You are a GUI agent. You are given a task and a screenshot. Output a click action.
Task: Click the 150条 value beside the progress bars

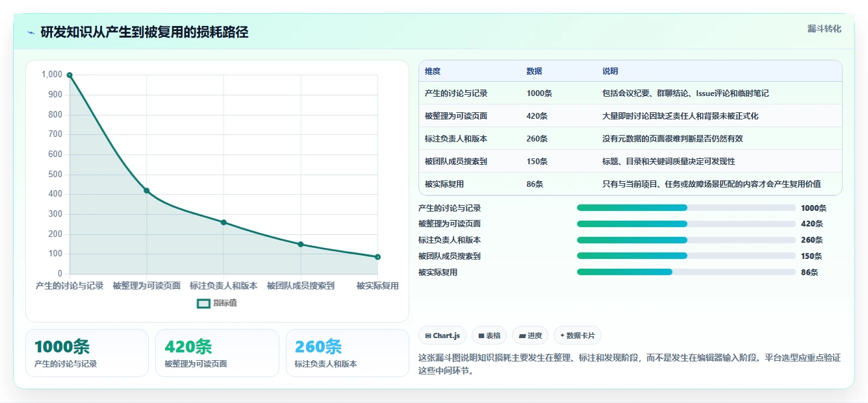coord(811,256)
